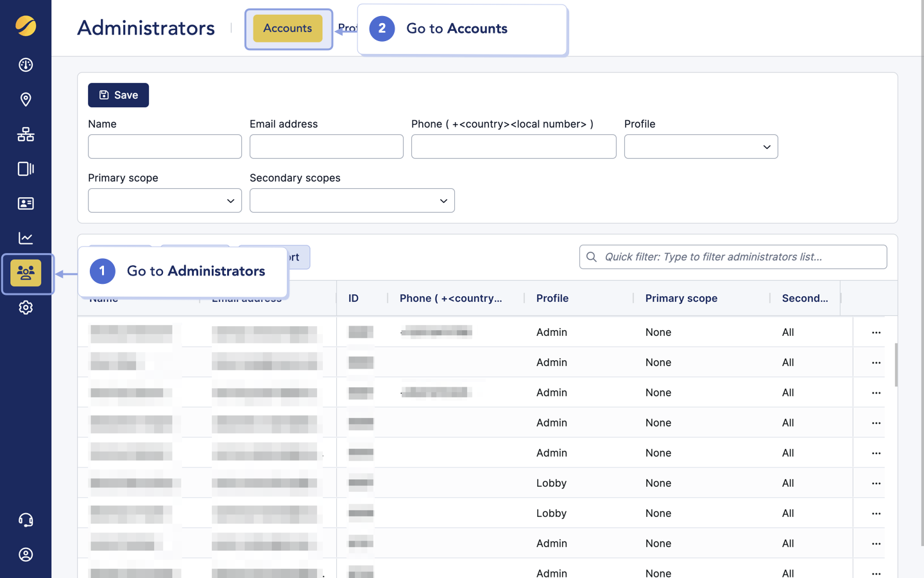The image size is (924, 578).
Task: Open the Secondary scopes dropdown
Action: click(352, 200)
